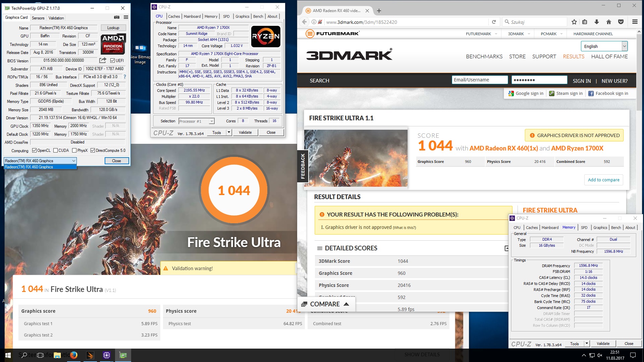Bookmark this page with the star icon

point(574,22)
